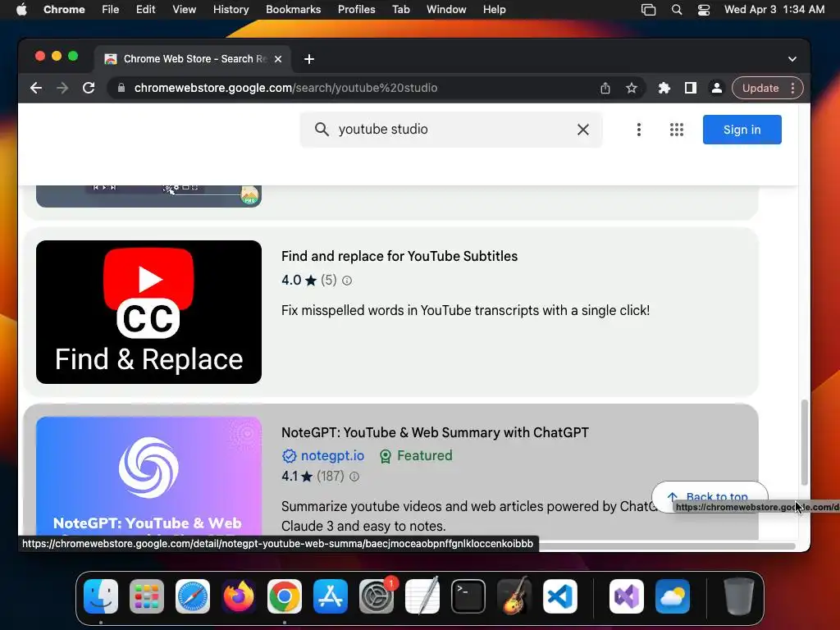Share this page using the share icon
840x630 pixels.
tap(605, 88)
